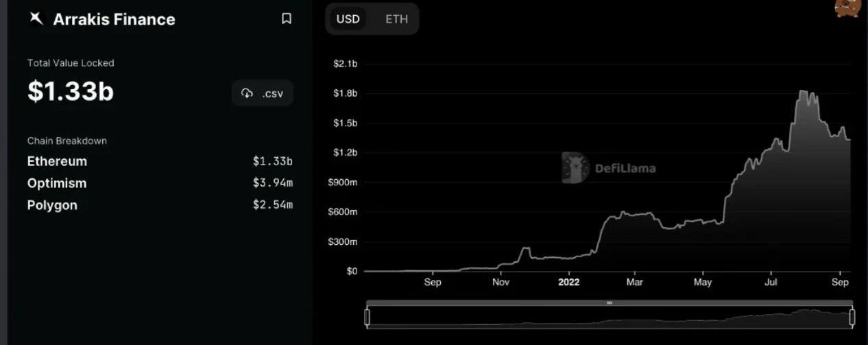This screenshot has height=345, width=868.
Task: Bookmark Arrakis Finance protocol
Action: coord(287,19)
